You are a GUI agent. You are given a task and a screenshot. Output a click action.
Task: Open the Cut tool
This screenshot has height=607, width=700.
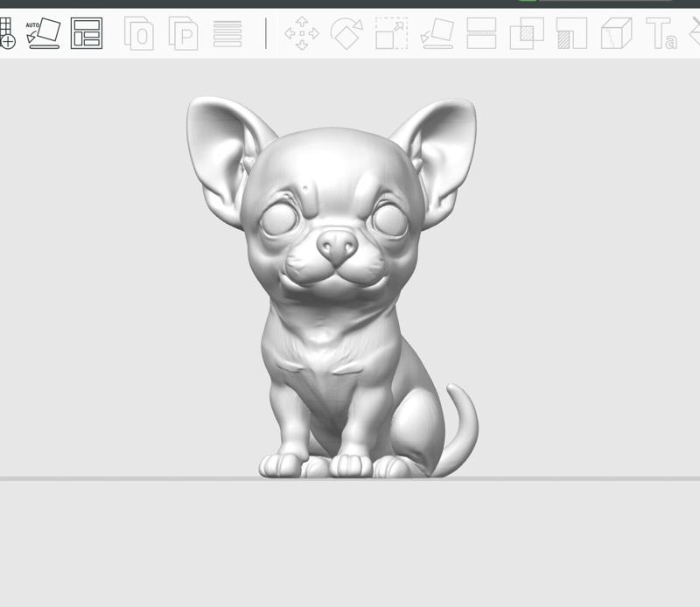click(x=481, y=33)
